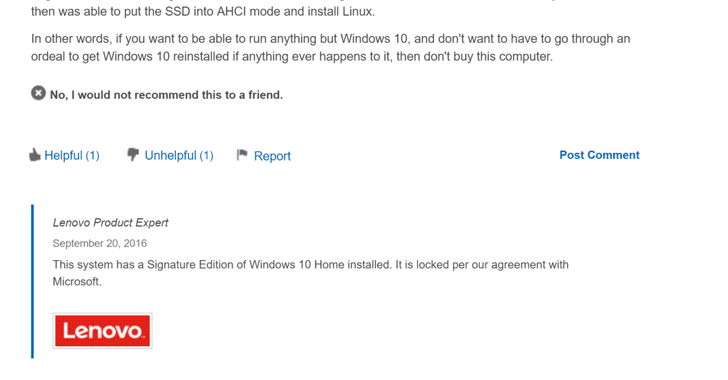Click 'No, I would not recommend' statement
Screen dimensions: 728x380
[x=166, y=95]
